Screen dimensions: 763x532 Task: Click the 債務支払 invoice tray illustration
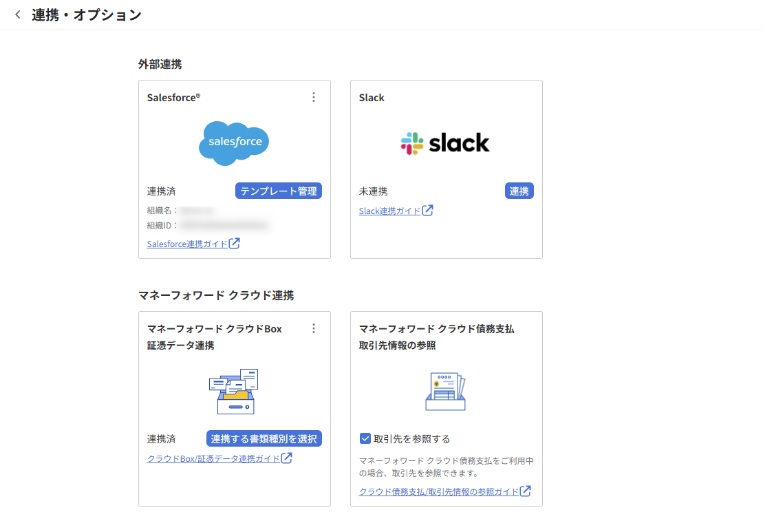445,391
